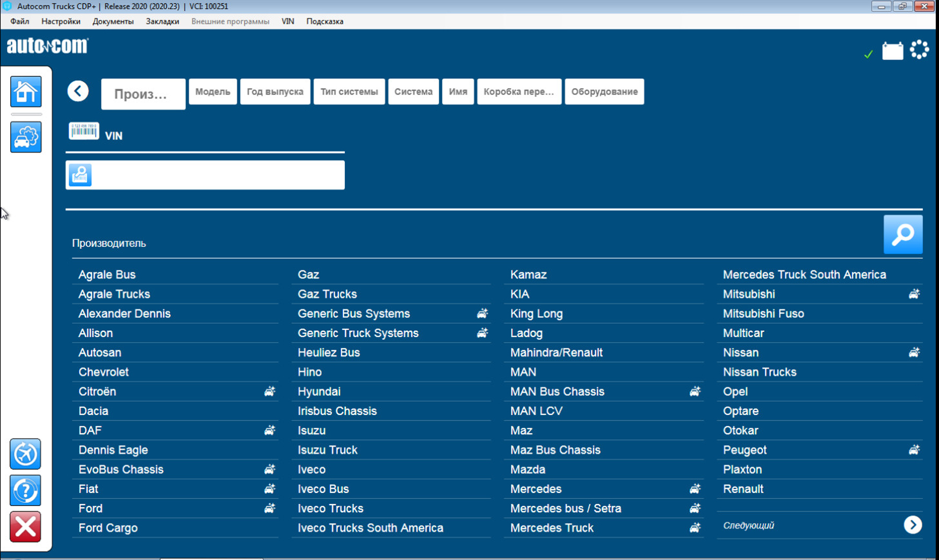Open the Оборудование tab
939x560 pixels.
pyautogui.click(x=604, y=92)
